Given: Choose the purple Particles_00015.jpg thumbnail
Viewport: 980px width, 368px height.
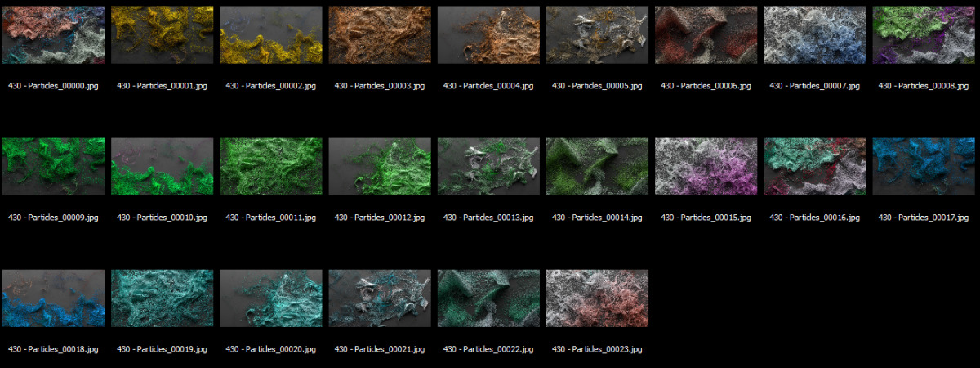Looking at the screenshot, I should 706,167.
